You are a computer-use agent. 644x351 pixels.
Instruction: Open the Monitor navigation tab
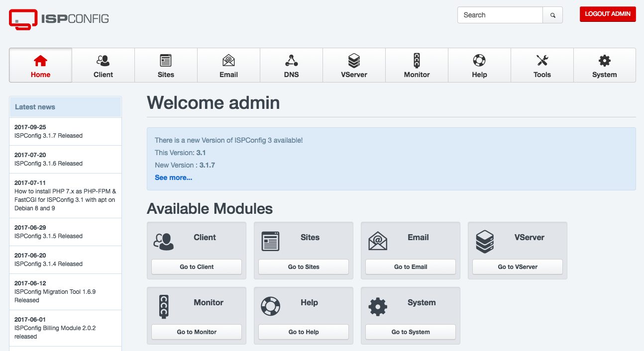point(417,65)
